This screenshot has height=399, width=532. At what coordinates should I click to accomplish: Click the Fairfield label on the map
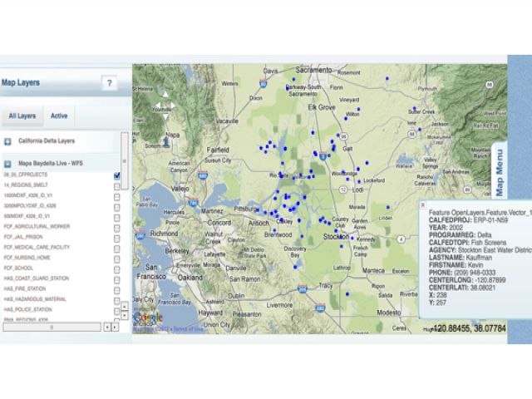click(218, 150)
